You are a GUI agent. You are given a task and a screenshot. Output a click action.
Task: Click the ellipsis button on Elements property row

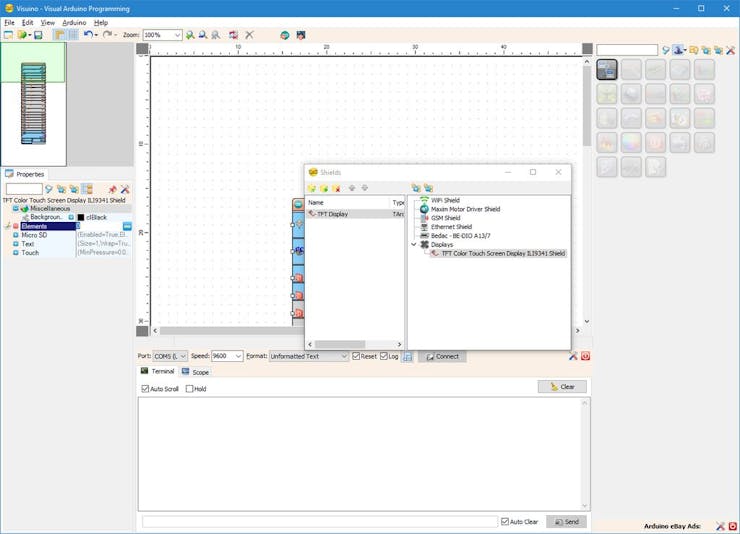coord(127,226)
